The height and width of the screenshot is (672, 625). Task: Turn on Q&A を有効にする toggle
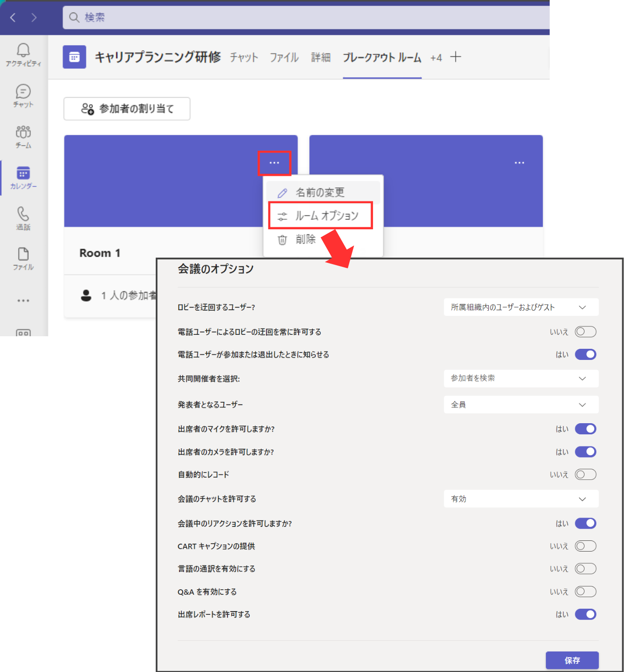[585, 592]
